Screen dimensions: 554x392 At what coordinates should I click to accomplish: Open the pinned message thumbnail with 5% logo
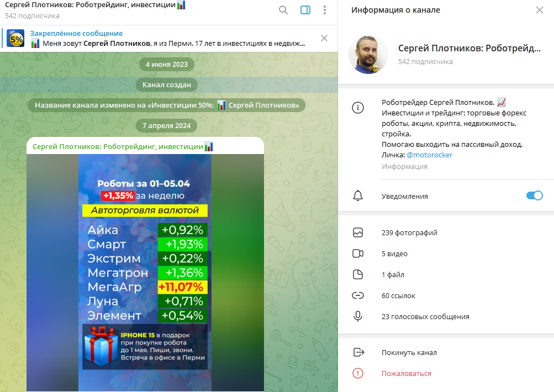click(x=15, y=38)
